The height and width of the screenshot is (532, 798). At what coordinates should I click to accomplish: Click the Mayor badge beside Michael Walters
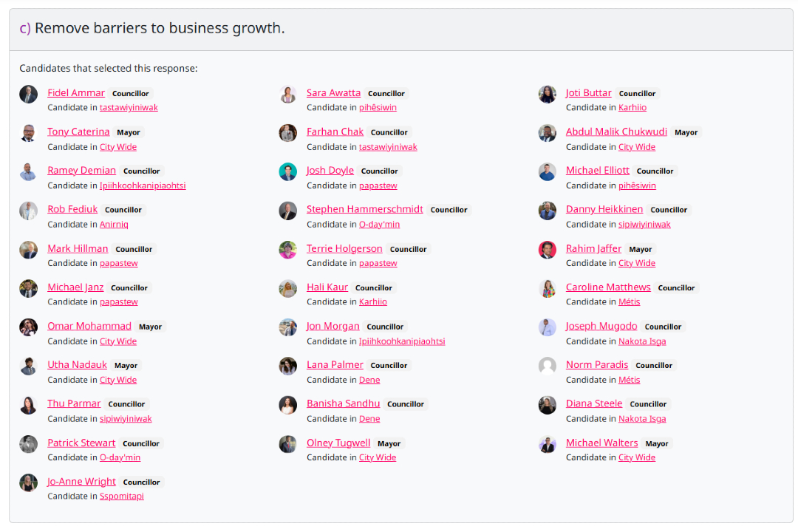(x=656, y=444)
